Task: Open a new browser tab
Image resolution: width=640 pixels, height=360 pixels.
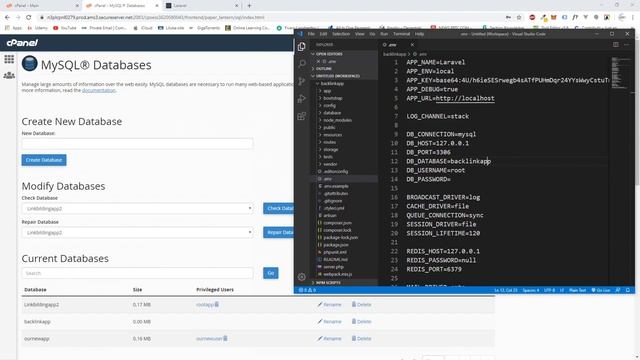Action: tap(249, 6)
